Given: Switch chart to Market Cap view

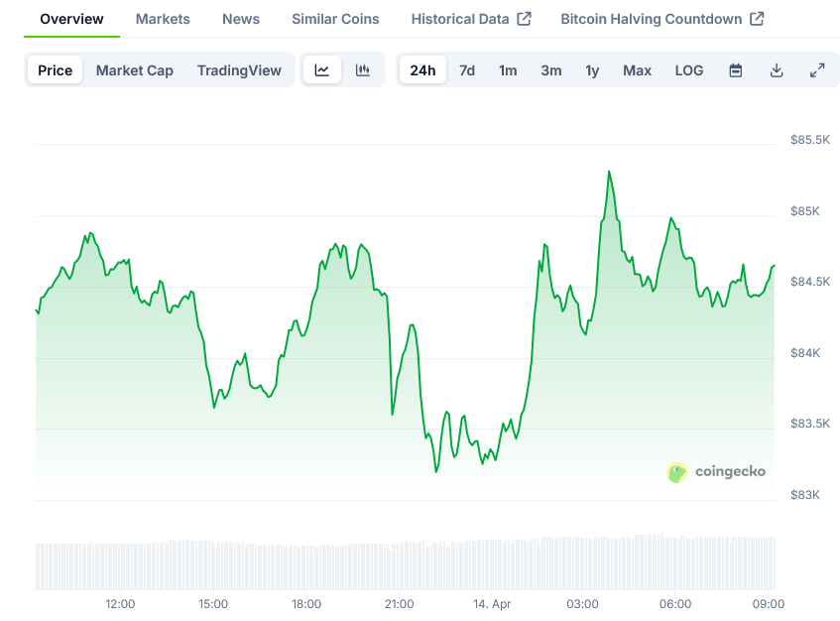Looking at the screenshot, I should tap(135, 70).
